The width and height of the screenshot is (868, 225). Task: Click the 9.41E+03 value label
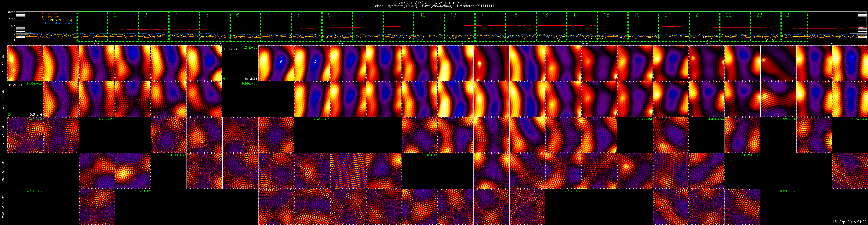321,119
